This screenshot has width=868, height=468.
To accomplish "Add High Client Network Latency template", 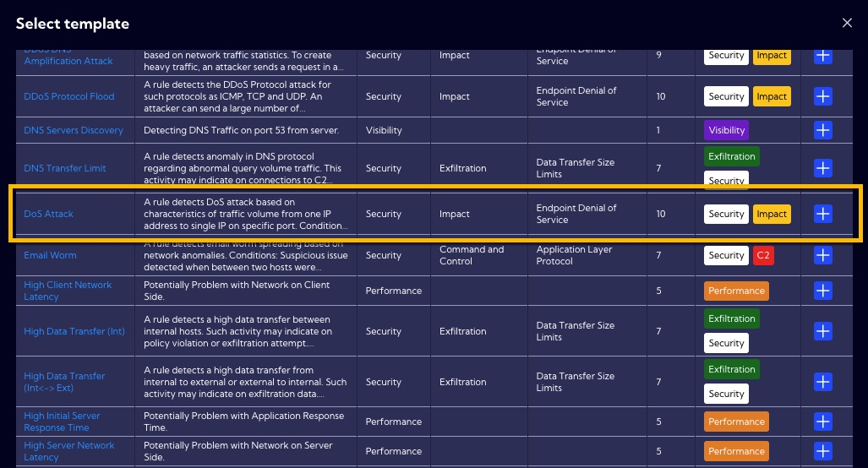I will coord(822,291).
